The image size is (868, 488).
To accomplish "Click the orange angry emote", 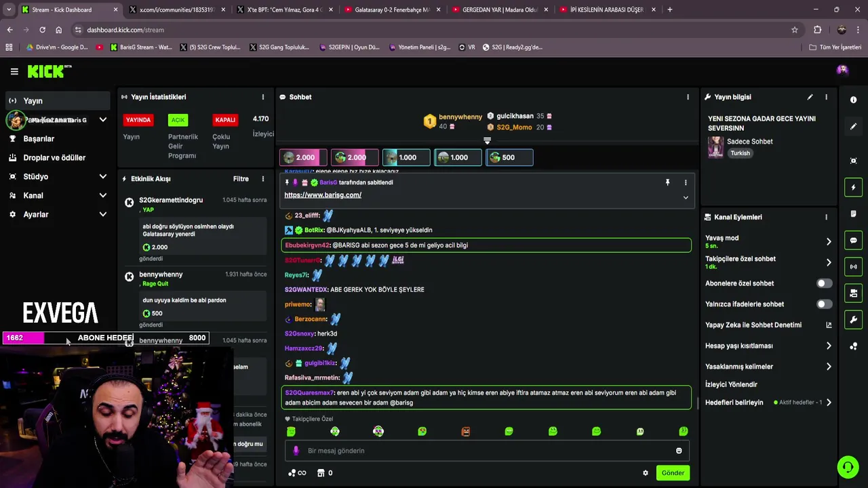I will [466, 431].
